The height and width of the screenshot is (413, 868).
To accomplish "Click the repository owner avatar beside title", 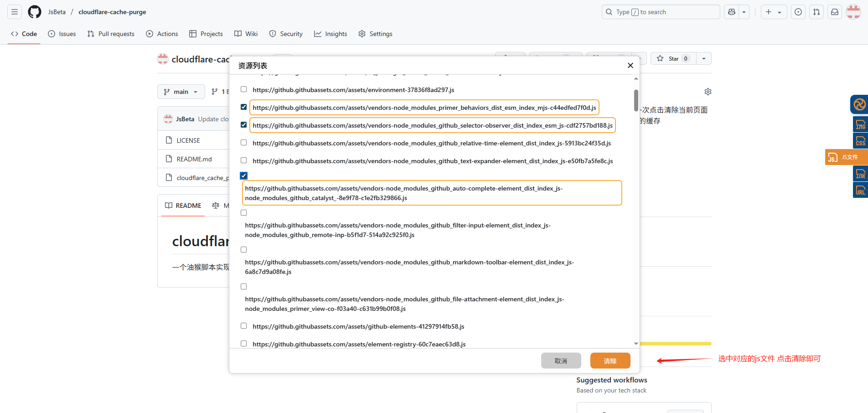I will (x=163, y=59).
